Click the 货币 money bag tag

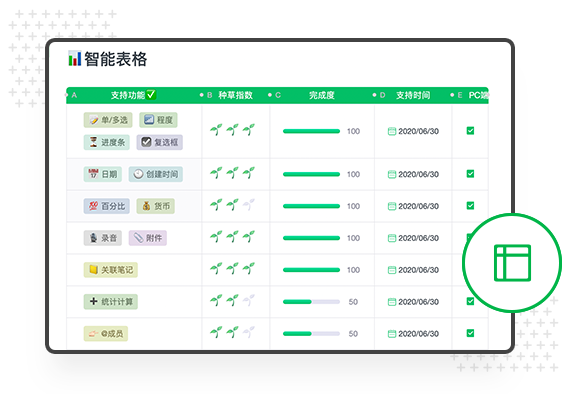click(x=156, y=206)
